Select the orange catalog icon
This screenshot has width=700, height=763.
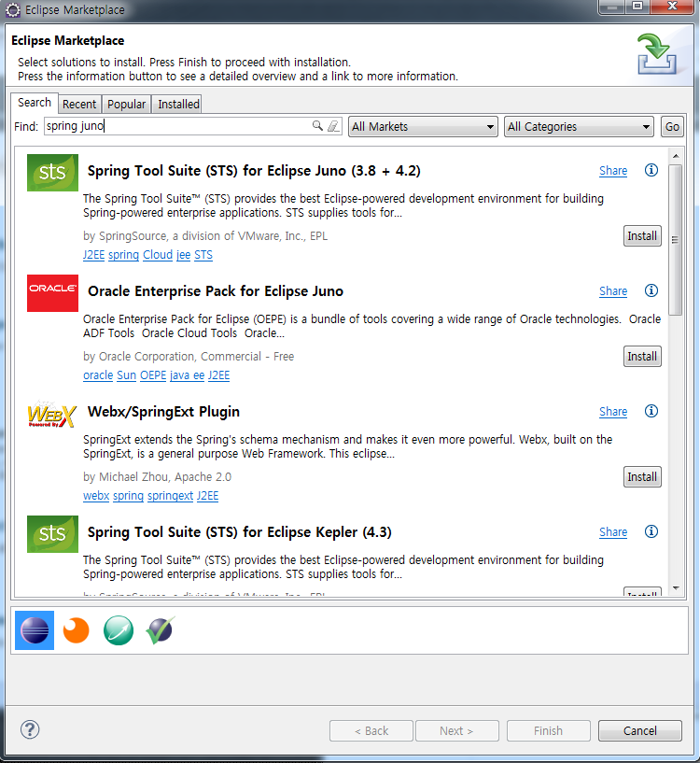click(x=77, y=630)
